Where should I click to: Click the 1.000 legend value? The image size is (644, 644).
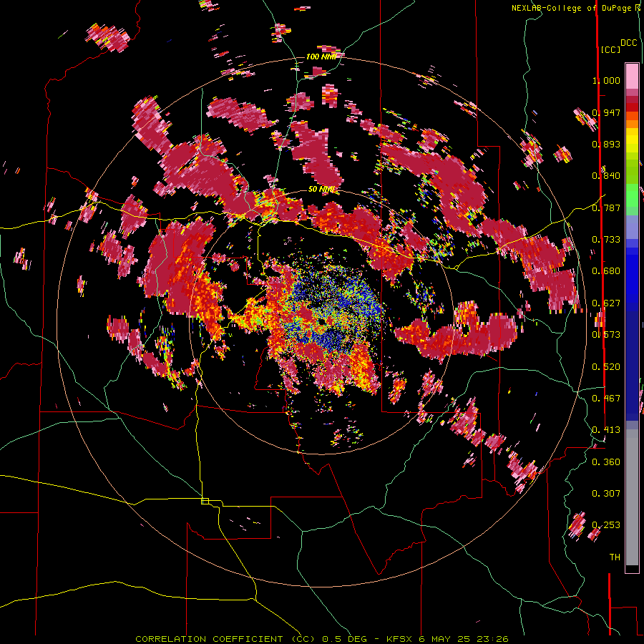(x=606, y=80)
